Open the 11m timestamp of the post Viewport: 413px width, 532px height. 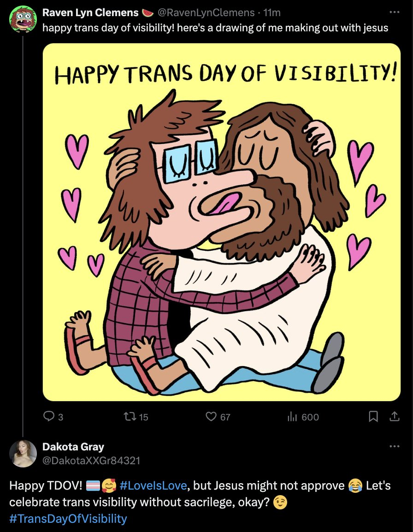pyautogui.click(x=272, y=12)
